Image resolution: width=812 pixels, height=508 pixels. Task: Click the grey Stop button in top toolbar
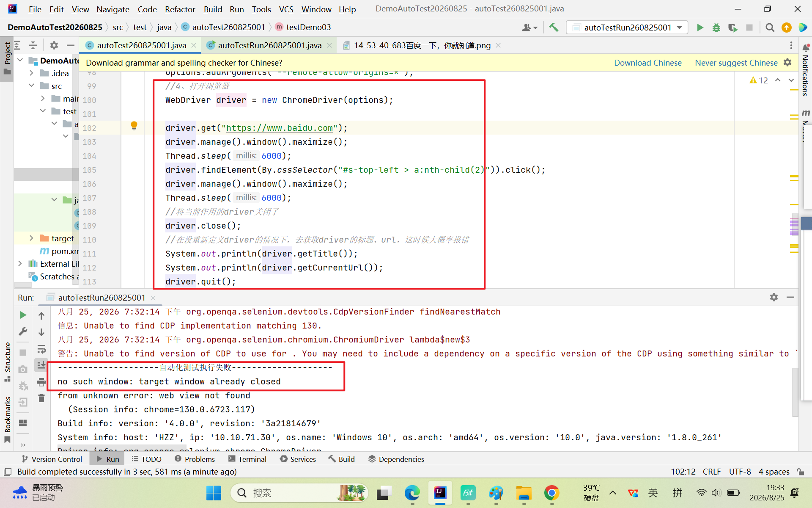point(749,28)
